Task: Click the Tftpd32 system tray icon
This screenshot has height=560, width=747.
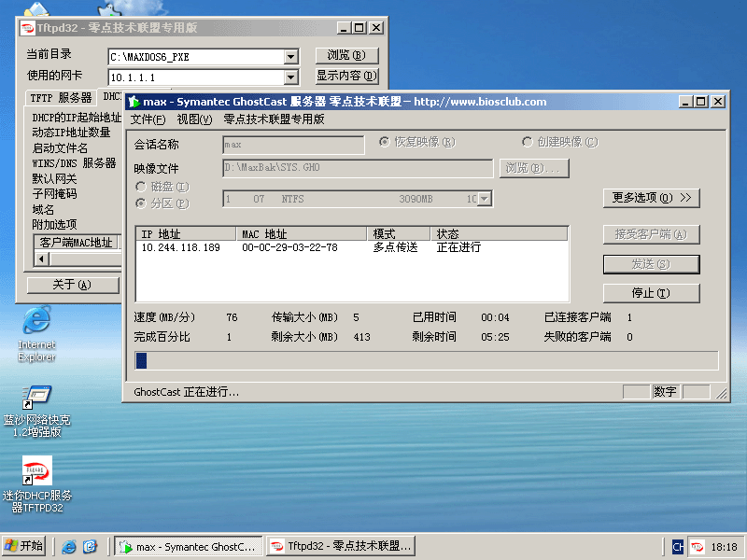Action: 697,547
